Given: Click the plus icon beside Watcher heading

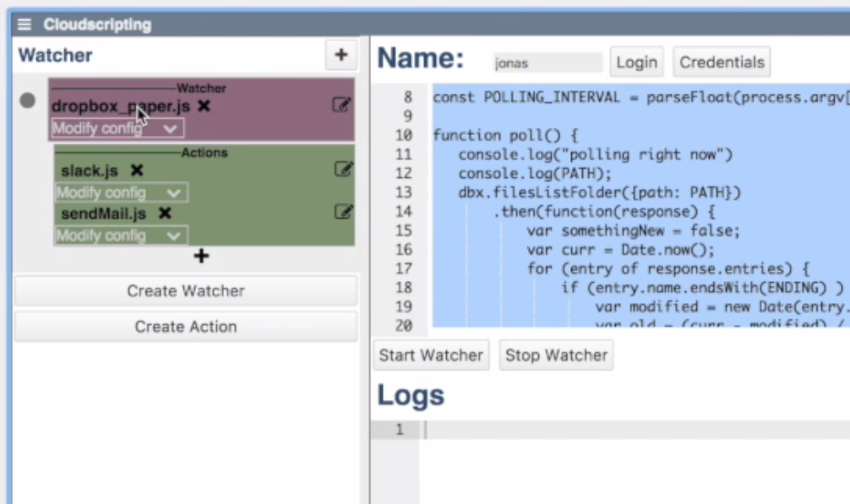Looking at the screenshot, I should (x=341, y=56).
